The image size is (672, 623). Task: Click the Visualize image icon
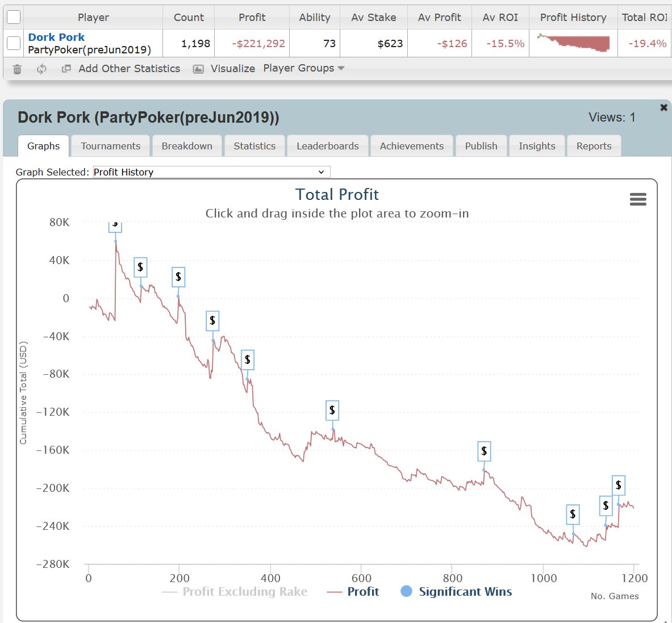(198, 68)
